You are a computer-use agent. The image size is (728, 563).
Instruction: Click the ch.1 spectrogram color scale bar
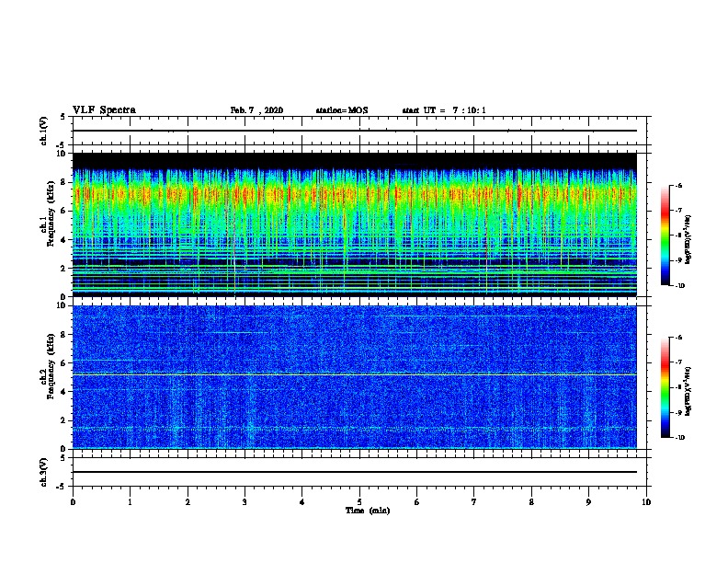pos(665,236)
